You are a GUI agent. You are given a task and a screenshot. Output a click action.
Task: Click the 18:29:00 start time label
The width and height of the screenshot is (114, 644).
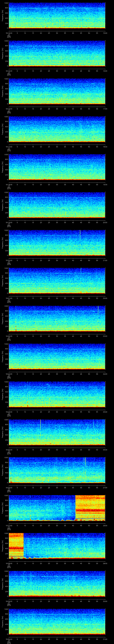[x=9, y=601]
